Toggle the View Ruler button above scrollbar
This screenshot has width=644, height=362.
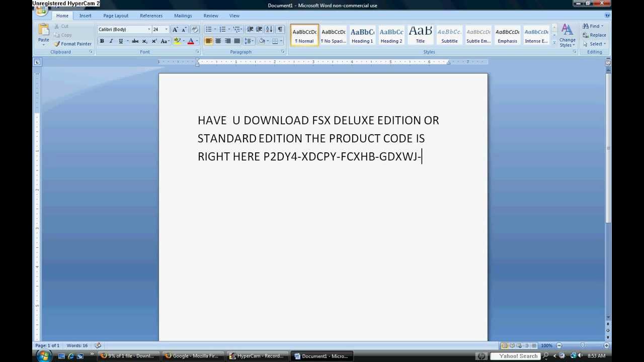click(608, 62)
